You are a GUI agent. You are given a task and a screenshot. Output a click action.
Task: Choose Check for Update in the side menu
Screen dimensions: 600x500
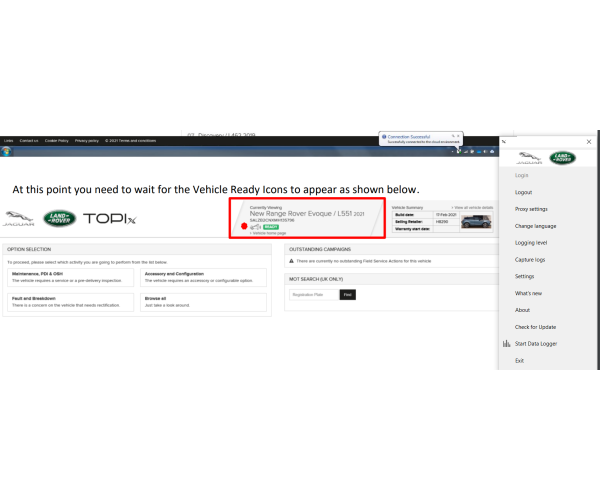coord(535,327)
